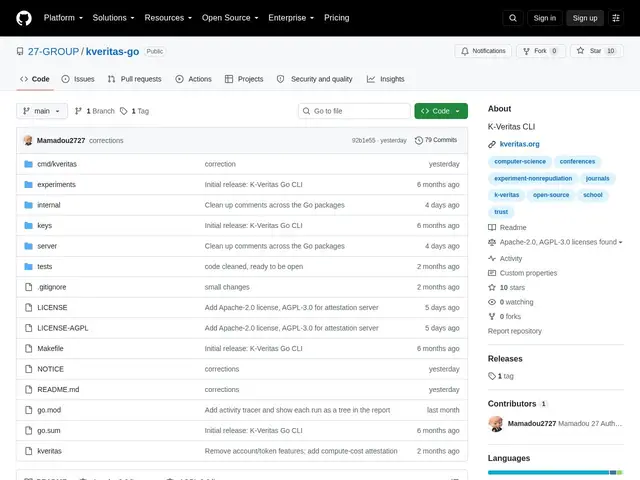640x480 pixels.
Task: Open the LICENSE-AGPL file
Action: coord(62,328)
